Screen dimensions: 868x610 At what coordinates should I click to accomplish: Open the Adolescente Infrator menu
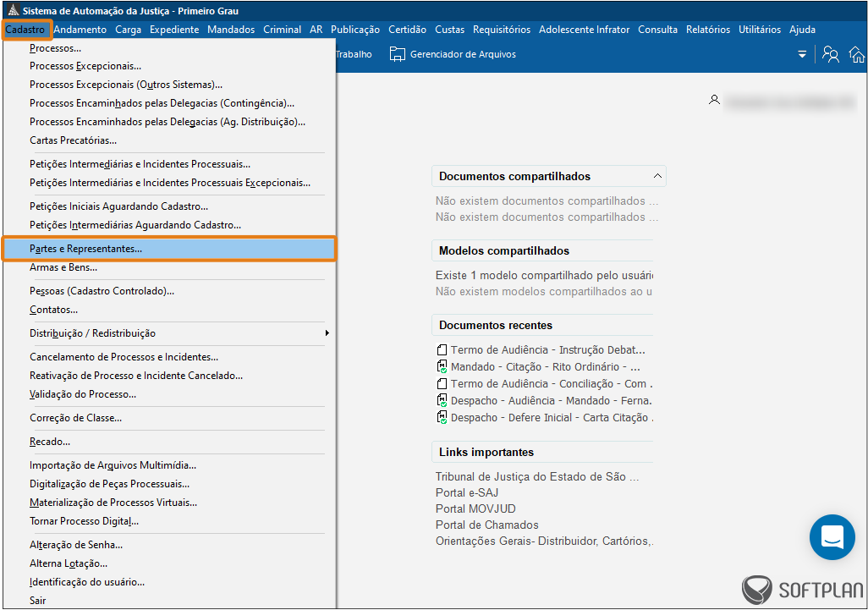click(x=584, y=30)
